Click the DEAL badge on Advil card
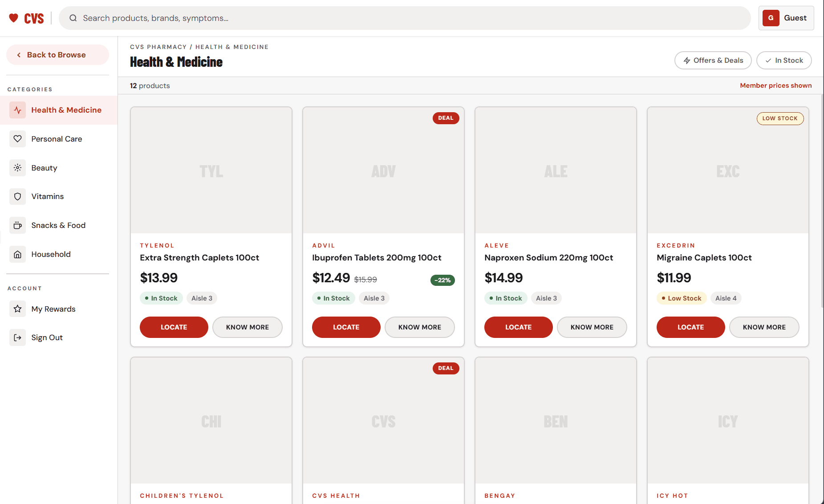Screen dimensions: 824x504 click(x=446, y=118)
